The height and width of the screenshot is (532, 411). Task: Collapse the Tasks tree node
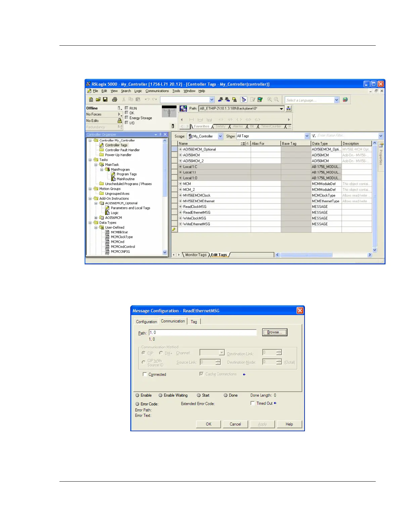[90, 160]
